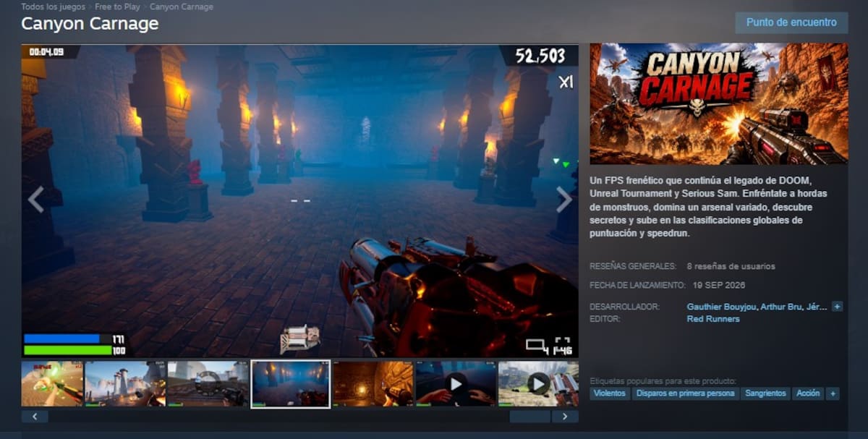The width and height of the screenshot is (868, 439).
Task: Select the 'Violentos' tag
Action: click(609, 393)
